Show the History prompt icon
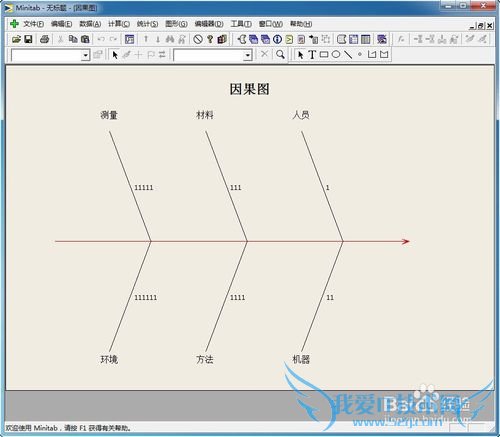500x437 pixels. tap(289, 39)
